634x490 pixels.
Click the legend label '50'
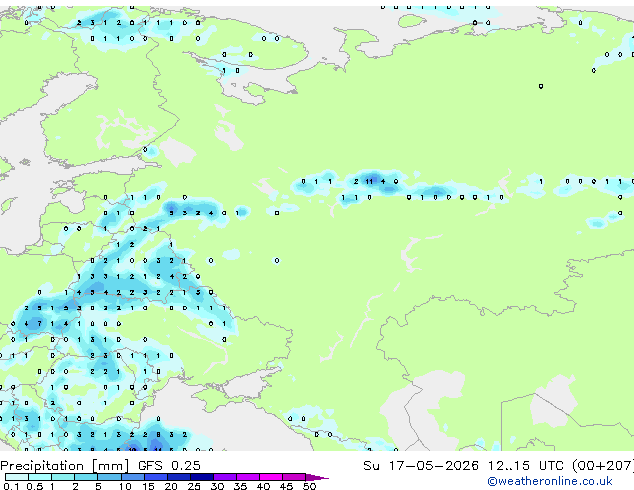point(309,486)
